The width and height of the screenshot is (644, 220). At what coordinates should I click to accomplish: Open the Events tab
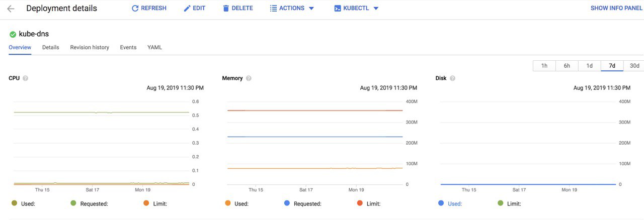click(128, 47)
